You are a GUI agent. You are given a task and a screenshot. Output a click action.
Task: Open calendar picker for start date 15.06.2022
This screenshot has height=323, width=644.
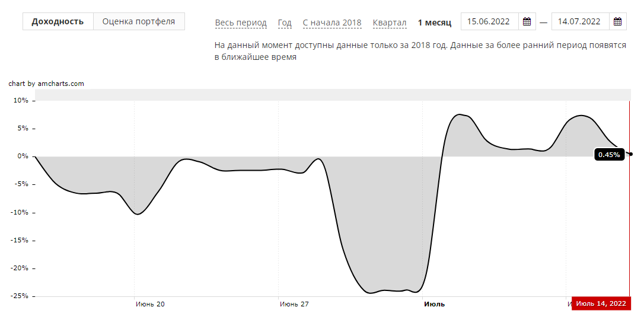[527, 22]
